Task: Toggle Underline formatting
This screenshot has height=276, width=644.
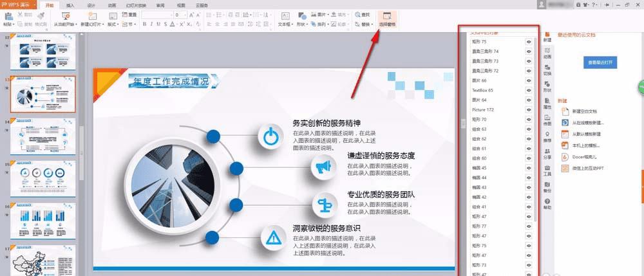Action: click(x=158, y=24)
